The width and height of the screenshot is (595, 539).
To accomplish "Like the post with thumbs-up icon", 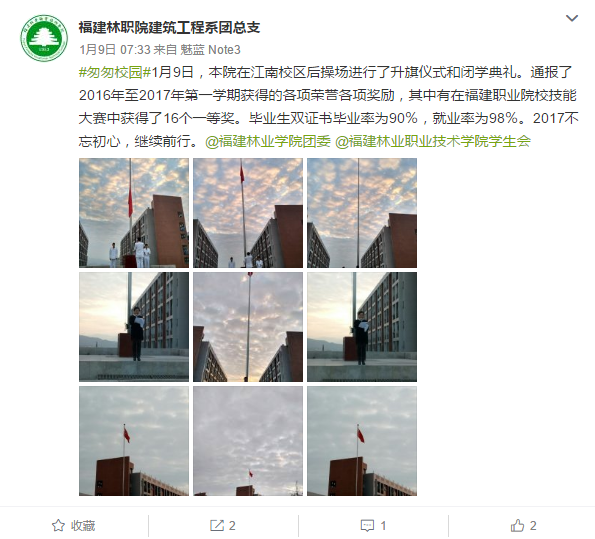I will point(517,525).
